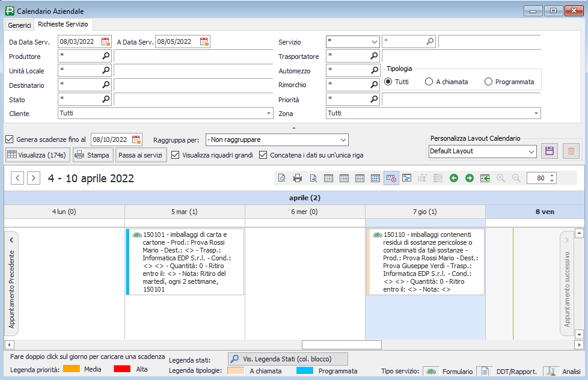This screenshot has width=588, height=380.
Task: Select the timeline view icon with clock
Action: tap(391, 178)
